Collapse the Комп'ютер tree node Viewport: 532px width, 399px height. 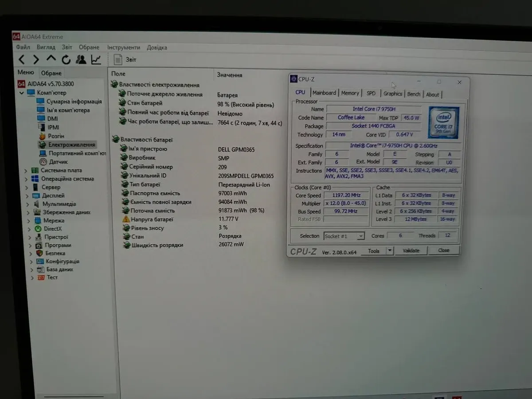click(22, 93)
